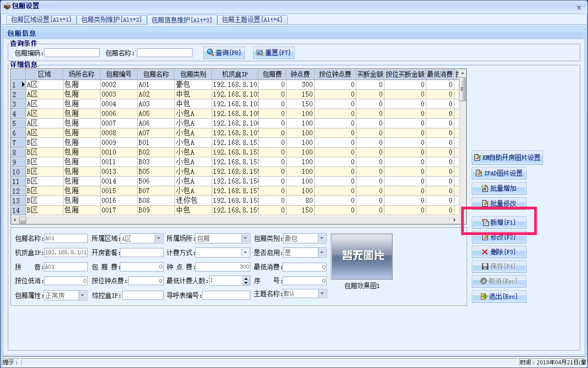The image size is (588, 368).
Task: Click the 保存[F4] floppy disk icon
Action: [x=485, y=267]
